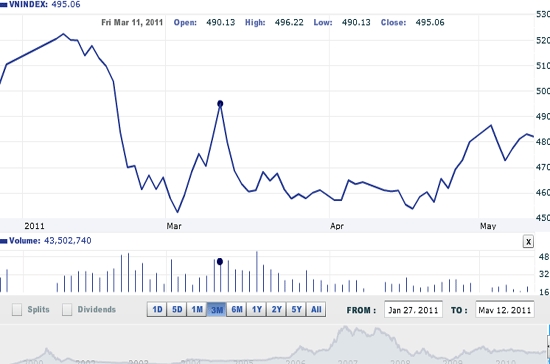550x364 pixels.
Task: Click the date Fri Mar 11, 2011
Action: (132, 22)
